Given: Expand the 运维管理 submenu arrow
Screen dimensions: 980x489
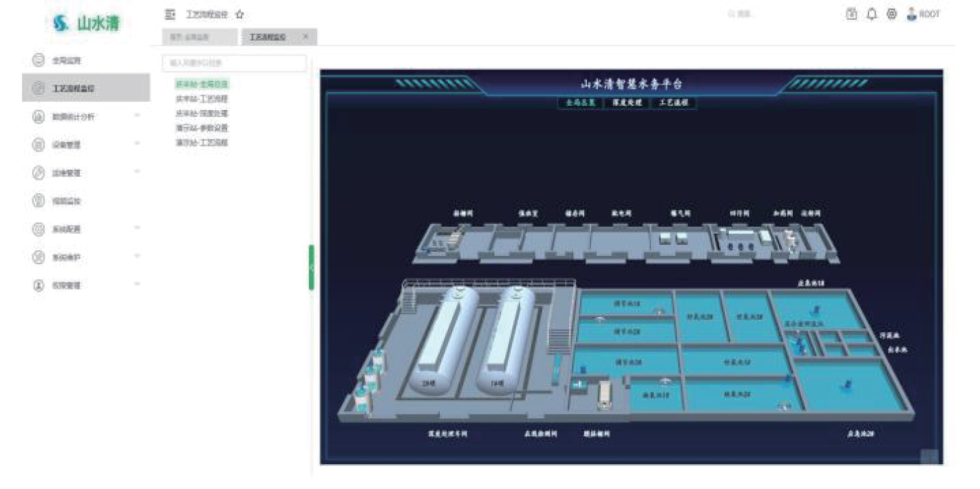Looking at the screenshot, I should tap(138, 172).
